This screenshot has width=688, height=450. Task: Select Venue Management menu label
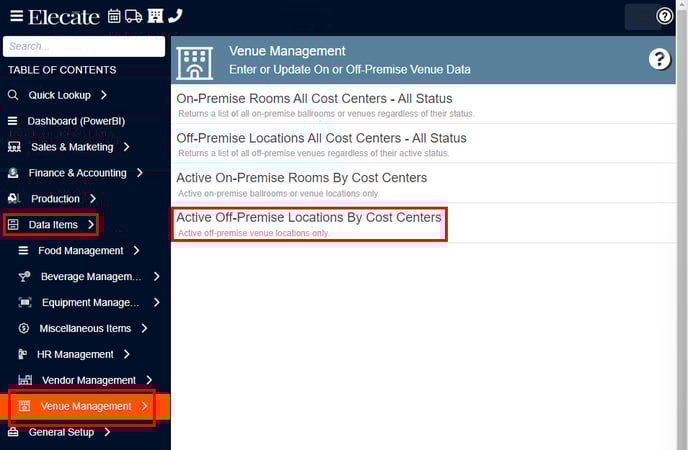86,406
